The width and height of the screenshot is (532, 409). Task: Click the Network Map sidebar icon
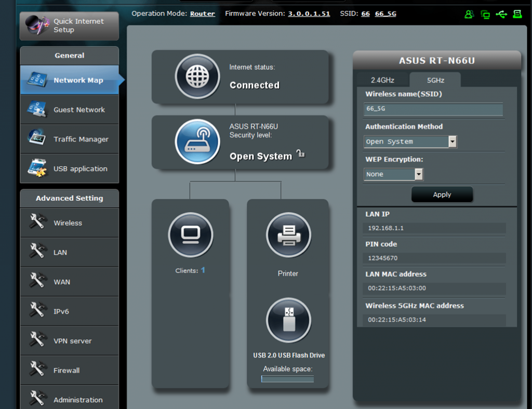tap(37, 80)
